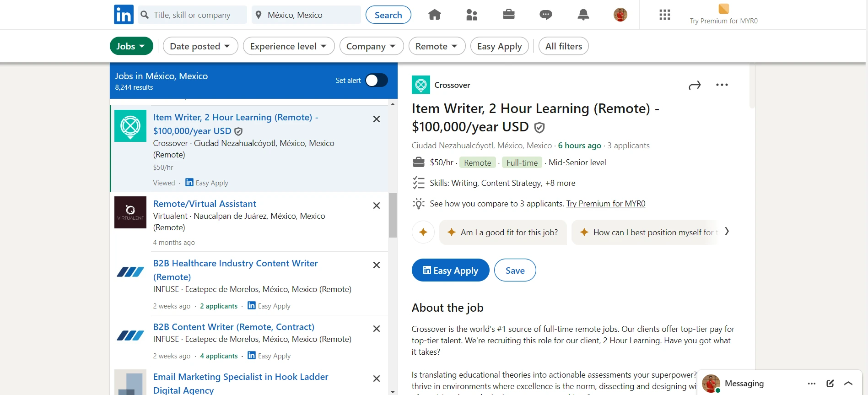
Task: Open the LinkedIn home logo
Action: tap(124, 15)
